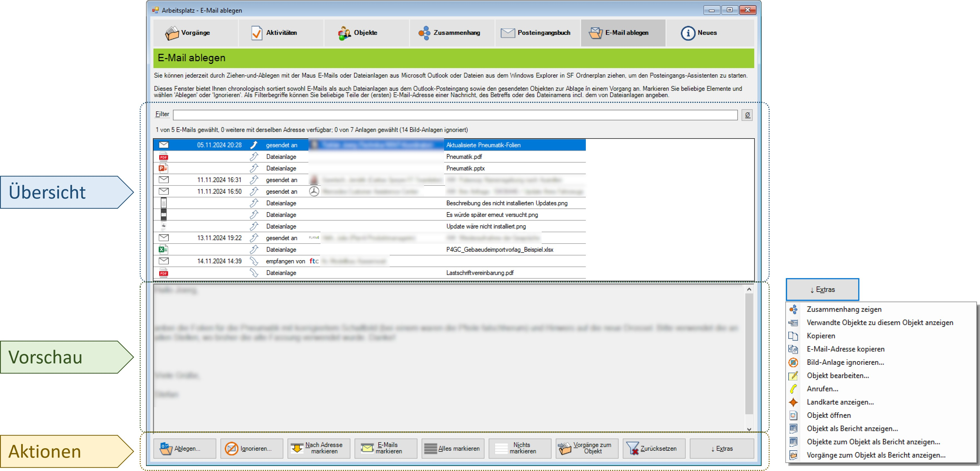980x471 pixels.
Task: Click the Ignorieren... button
Action: pos(252,448)
